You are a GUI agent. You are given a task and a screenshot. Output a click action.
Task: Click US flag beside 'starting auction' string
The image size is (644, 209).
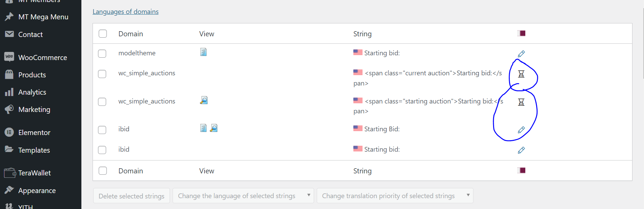coord(358,100)
